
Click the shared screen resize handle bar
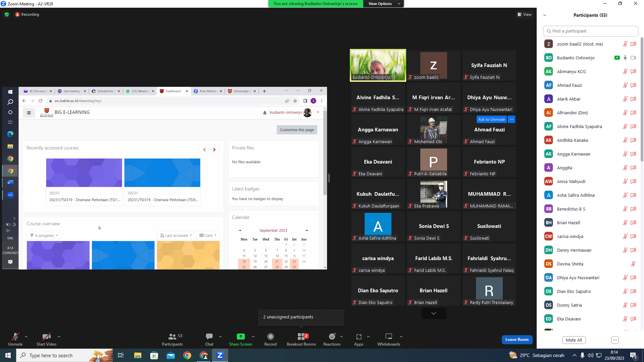coord(329,178)
